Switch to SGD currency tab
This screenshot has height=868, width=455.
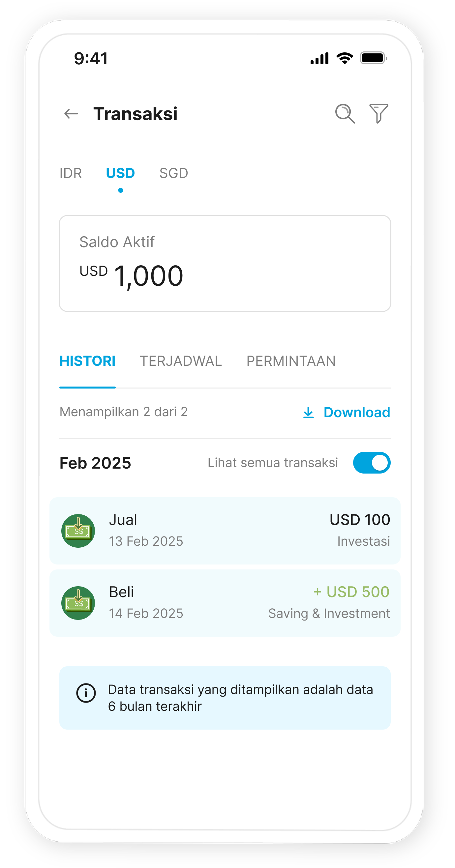click(x=173, y=173)
